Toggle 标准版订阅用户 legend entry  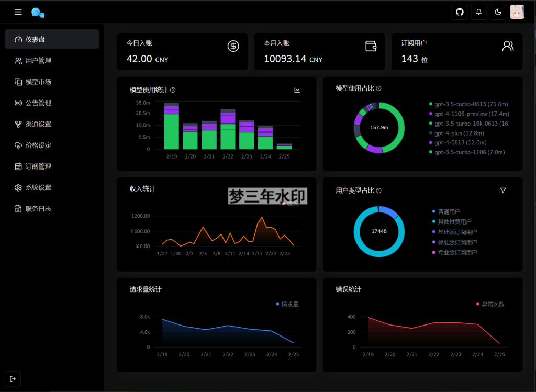454,242
